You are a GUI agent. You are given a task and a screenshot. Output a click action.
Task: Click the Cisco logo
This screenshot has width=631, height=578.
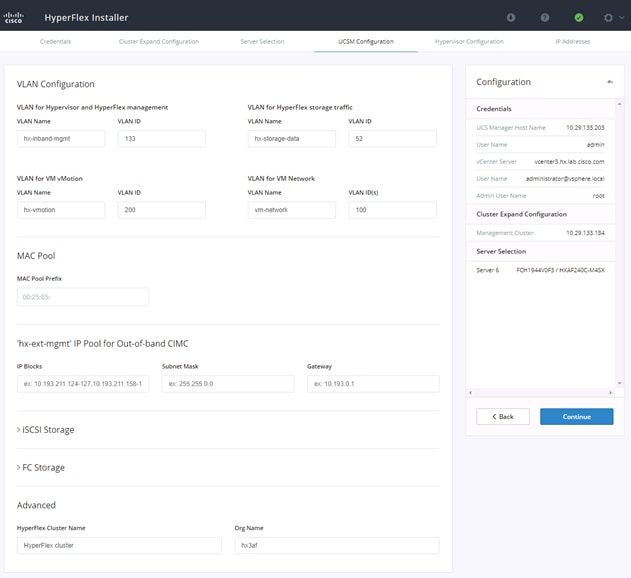(x=14, y=17)
